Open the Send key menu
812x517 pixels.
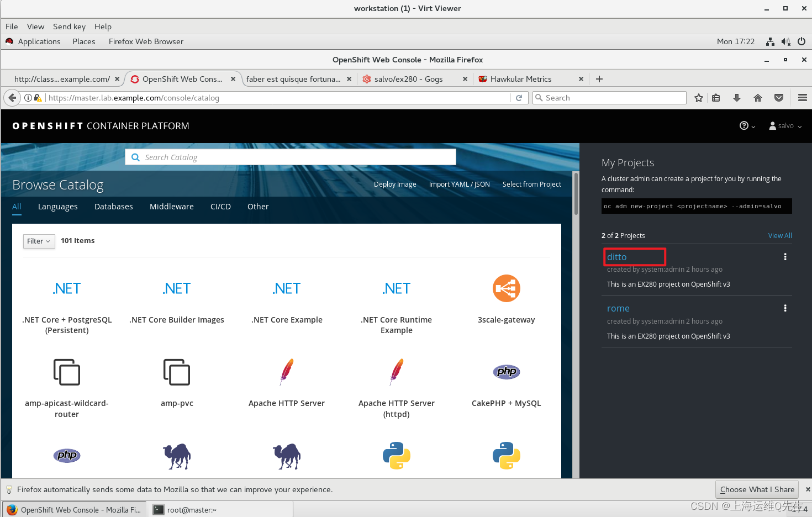pyautogui.click(x=69, y=27)
